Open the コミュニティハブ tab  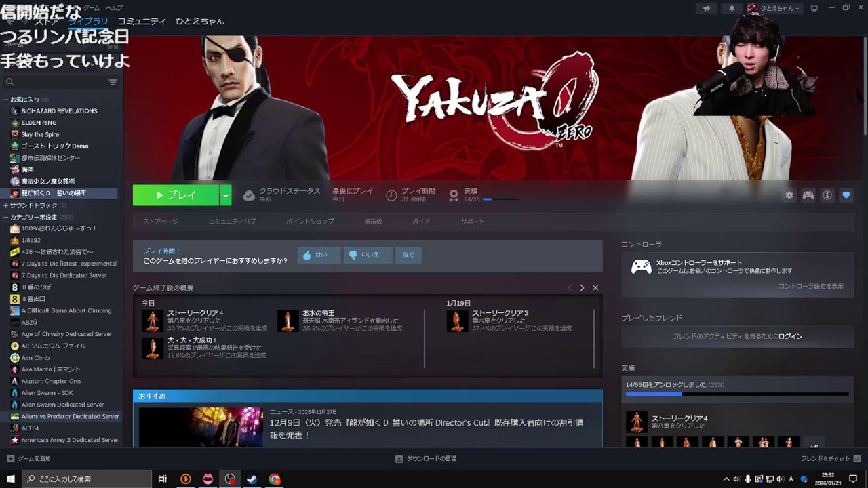click(x=232, y=222)
